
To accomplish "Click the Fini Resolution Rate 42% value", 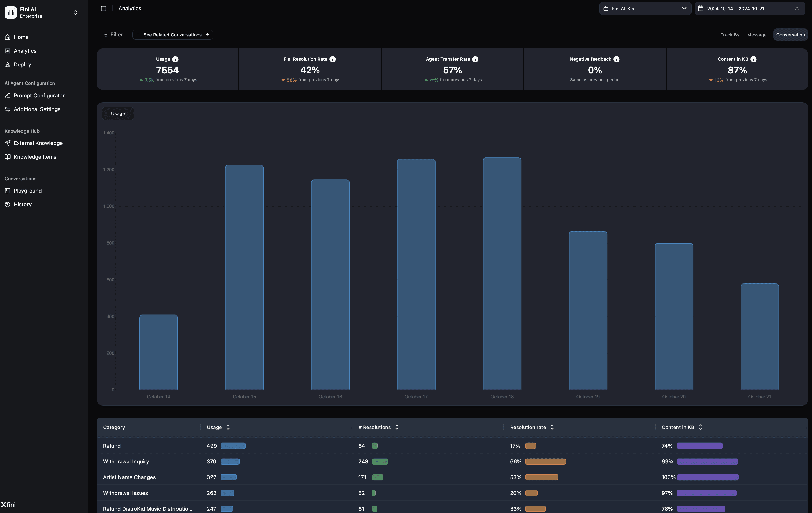I will (x=310, y=70).
